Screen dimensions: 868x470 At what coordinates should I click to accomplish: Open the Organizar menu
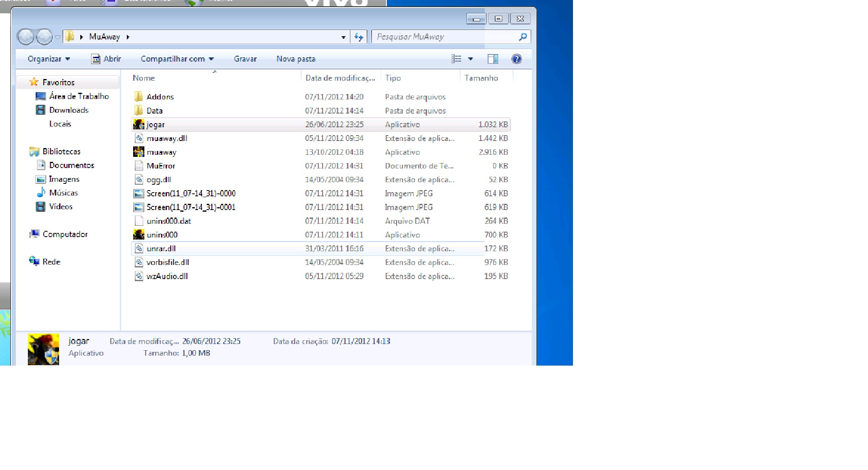[49, 59]
